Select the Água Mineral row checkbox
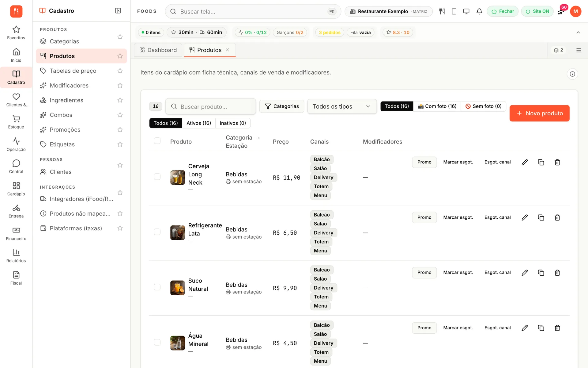The height and width of the screenshot is (368, 588). [157, 342]
